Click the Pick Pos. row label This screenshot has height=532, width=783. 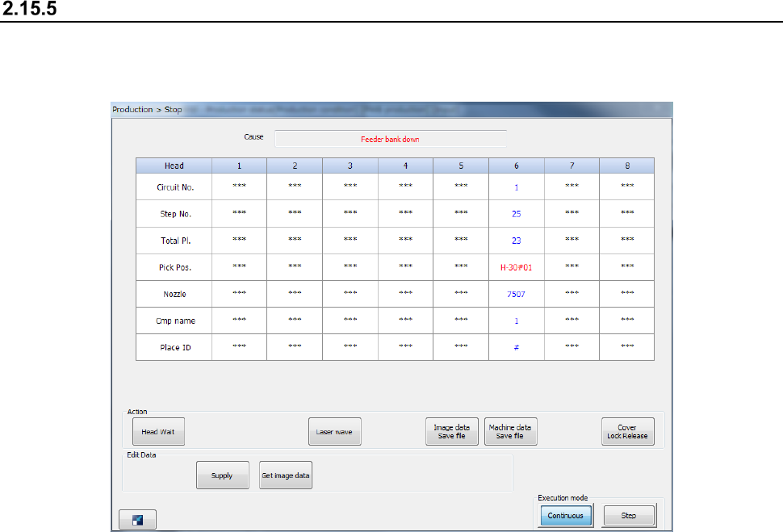[x=174, y=267]
